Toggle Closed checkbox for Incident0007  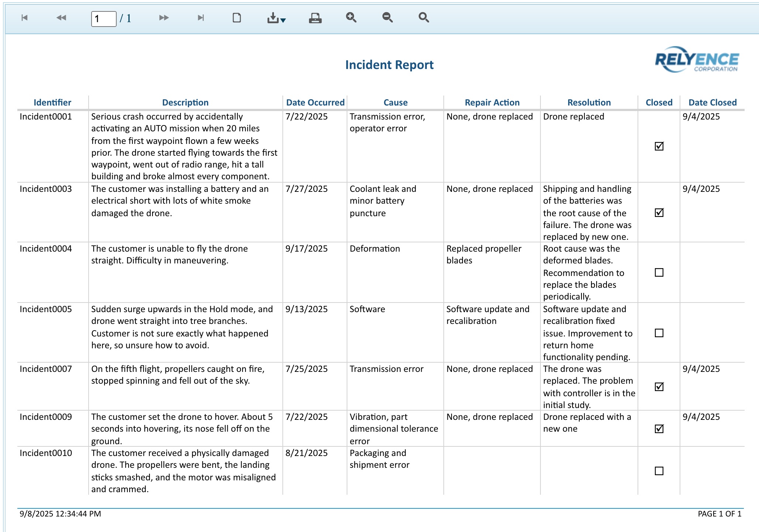point(659,387)
